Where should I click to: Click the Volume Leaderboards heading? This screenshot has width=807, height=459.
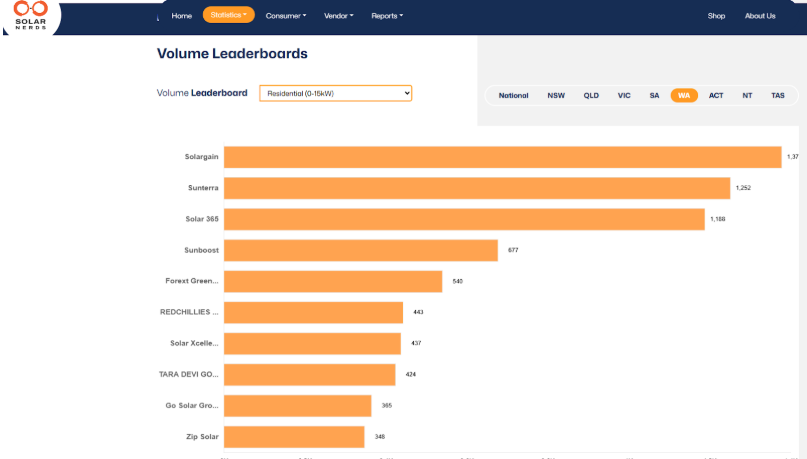point(232,54)
